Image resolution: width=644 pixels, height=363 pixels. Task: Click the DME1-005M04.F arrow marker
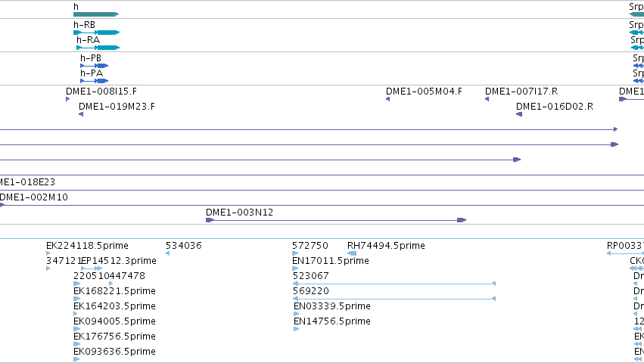(387, 99)
